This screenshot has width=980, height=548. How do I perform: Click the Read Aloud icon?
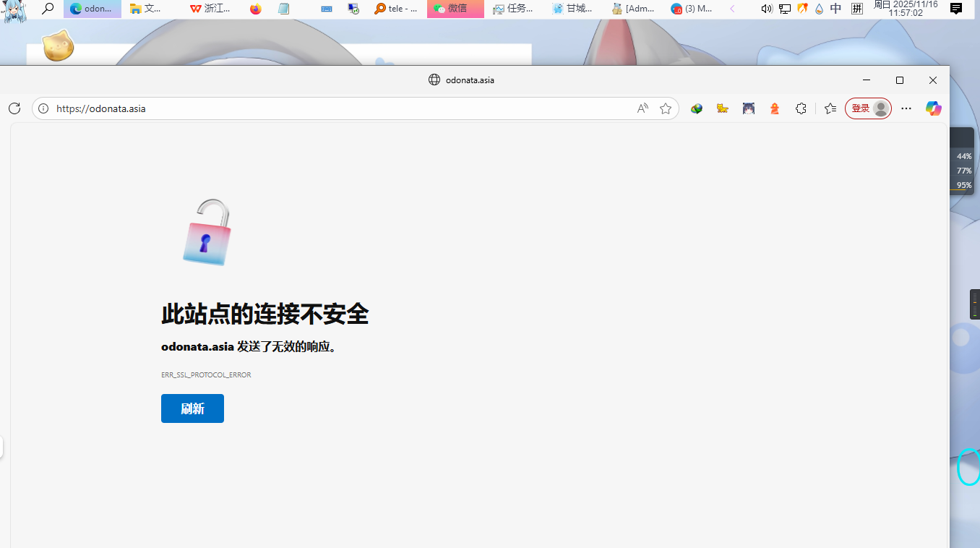tap(642, 108)
